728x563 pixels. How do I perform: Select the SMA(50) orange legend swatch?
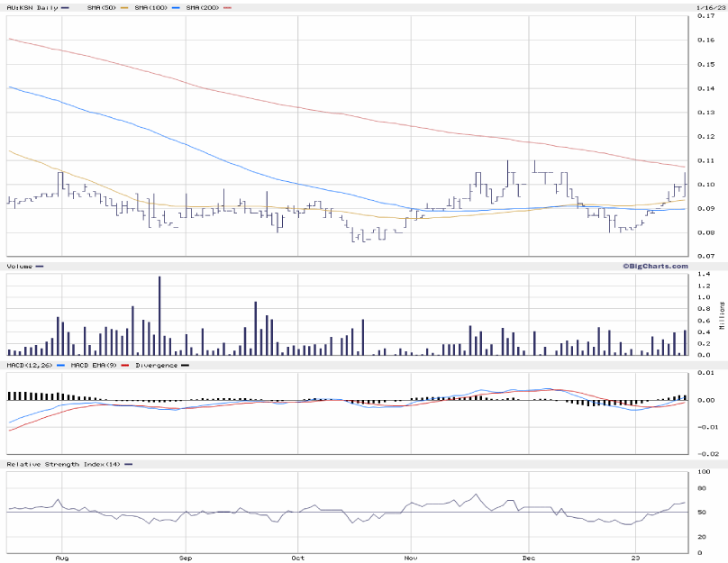pyautogui.click(x=124, y=7)
